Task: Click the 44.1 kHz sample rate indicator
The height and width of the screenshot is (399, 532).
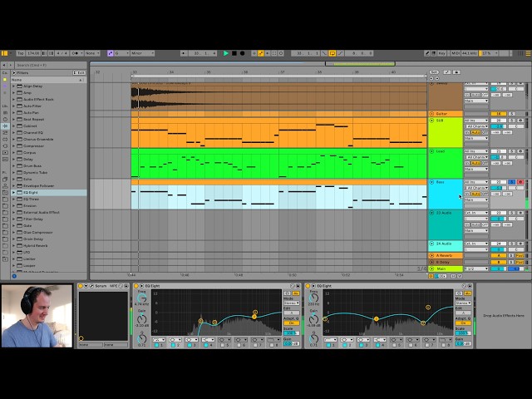Action: coord(469,53)
